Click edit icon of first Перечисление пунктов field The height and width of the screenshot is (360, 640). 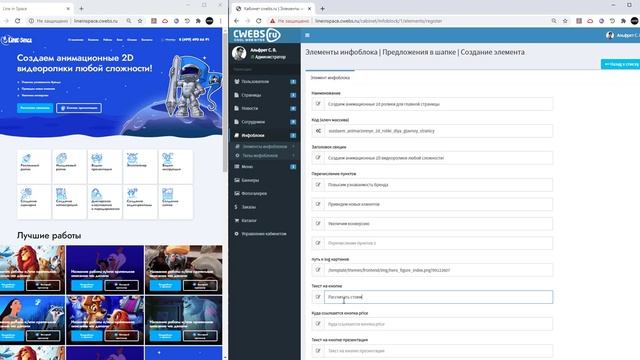coord(318,185)
